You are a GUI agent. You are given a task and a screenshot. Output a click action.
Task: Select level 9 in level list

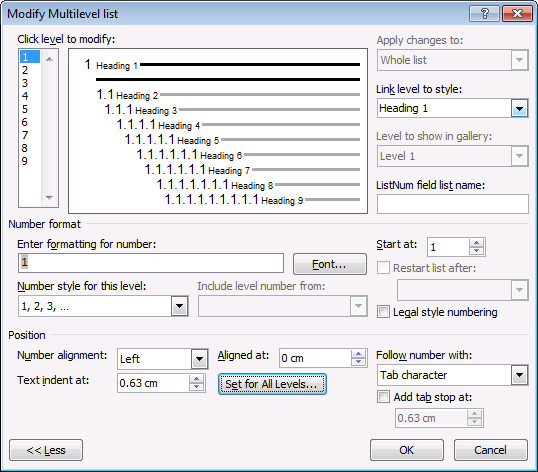click(x=30, y=161)
